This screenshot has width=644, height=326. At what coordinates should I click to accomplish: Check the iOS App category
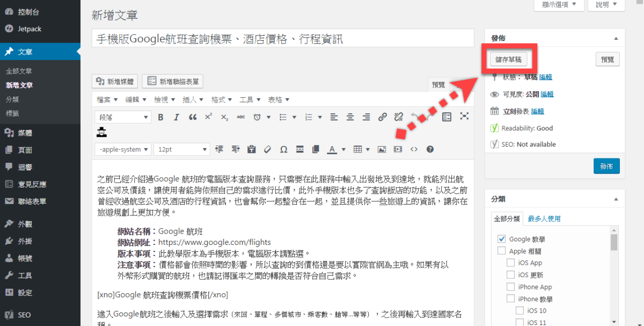(x=511, y=263)
